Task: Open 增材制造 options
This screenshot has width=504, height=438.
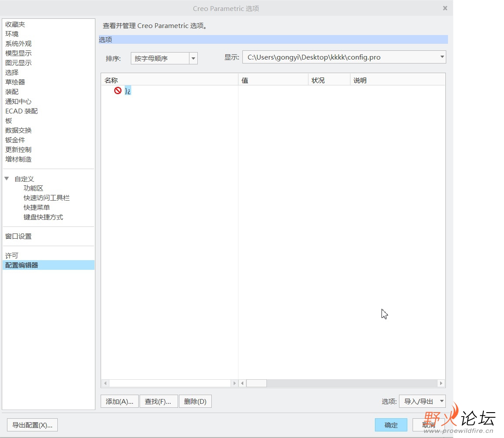Action: [x=18, y=159]
